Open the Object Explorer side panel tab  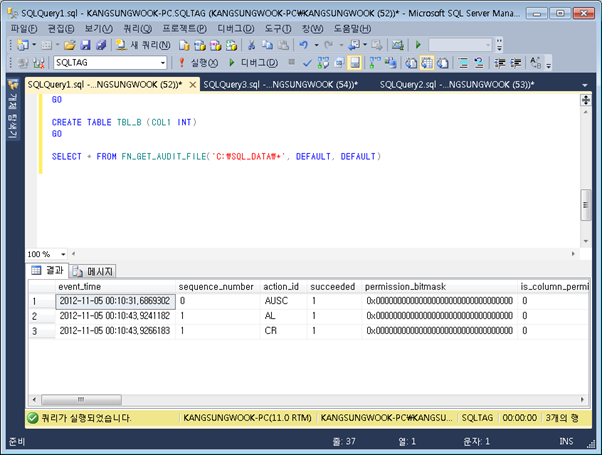(x=13, y=109)
